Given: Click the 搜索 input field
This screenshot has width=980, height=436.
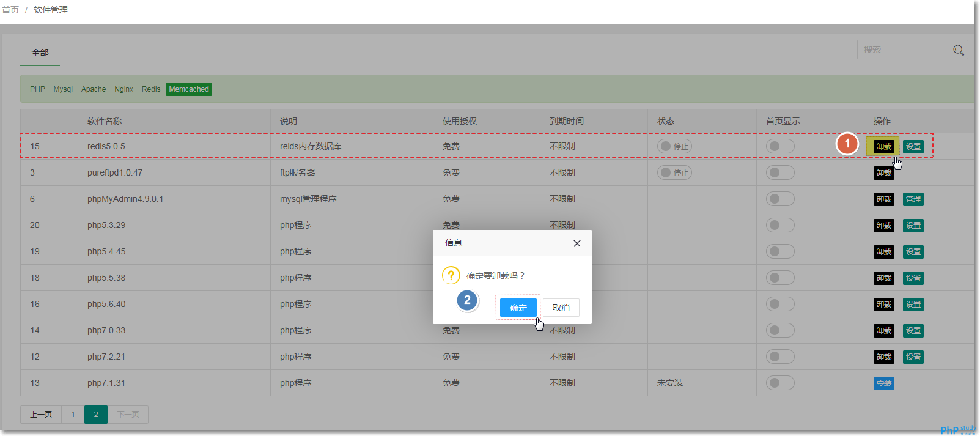Looking at the screenshot, I should point(905,50).
